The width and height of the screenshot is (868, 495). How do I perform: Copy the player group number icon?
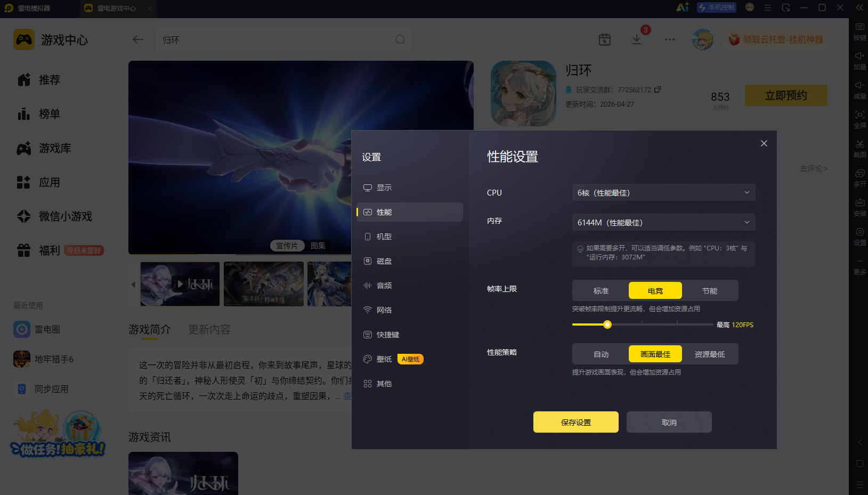click(658, 90)
